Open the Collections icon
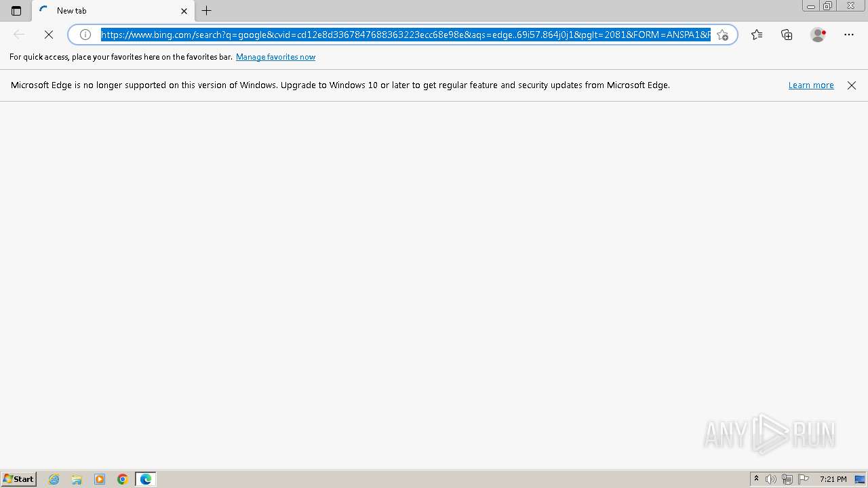Viewport: 868px width, 488px height. tap(787, 35)
